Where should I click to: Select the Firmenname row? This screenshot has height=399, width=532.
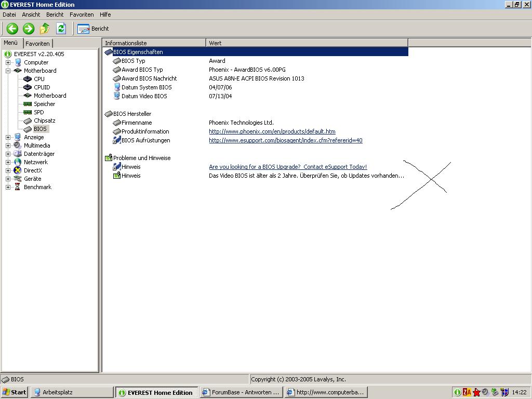pos(256,123)
